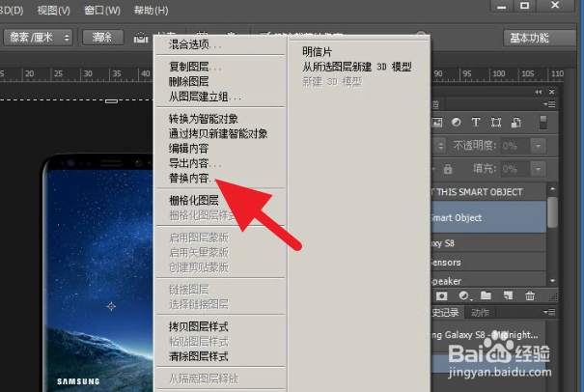584x392 pixels.
Task: Open the blend mode stepper dropdown
Action: 440,146
